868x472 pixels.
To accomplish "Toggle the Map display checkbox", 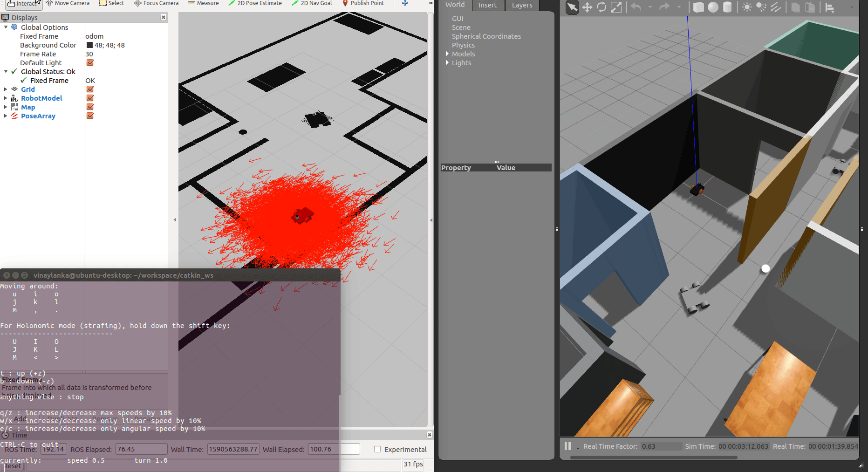I will pos(90,107).
